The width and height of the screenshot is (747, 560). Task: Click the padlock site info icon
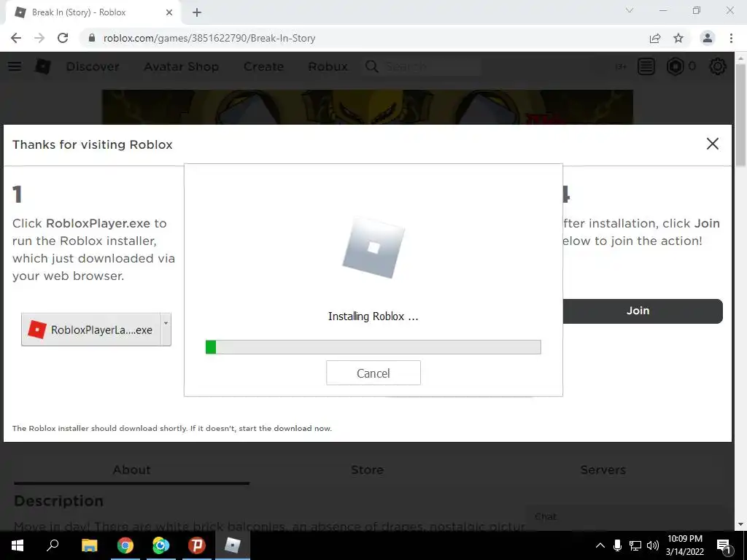(92, 38)
